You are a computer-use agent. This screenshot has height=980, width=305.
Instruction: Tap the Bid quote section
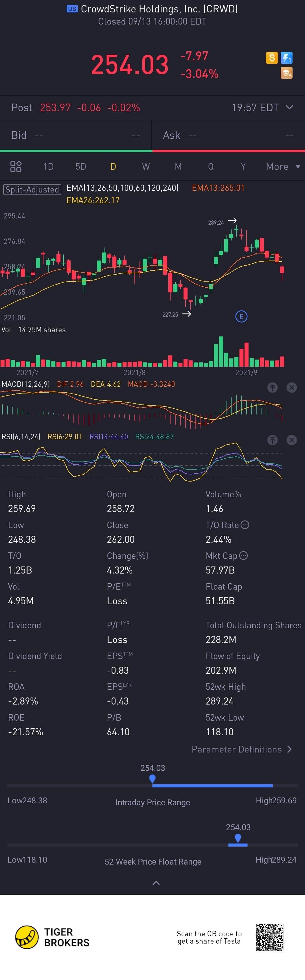[76, 135]
